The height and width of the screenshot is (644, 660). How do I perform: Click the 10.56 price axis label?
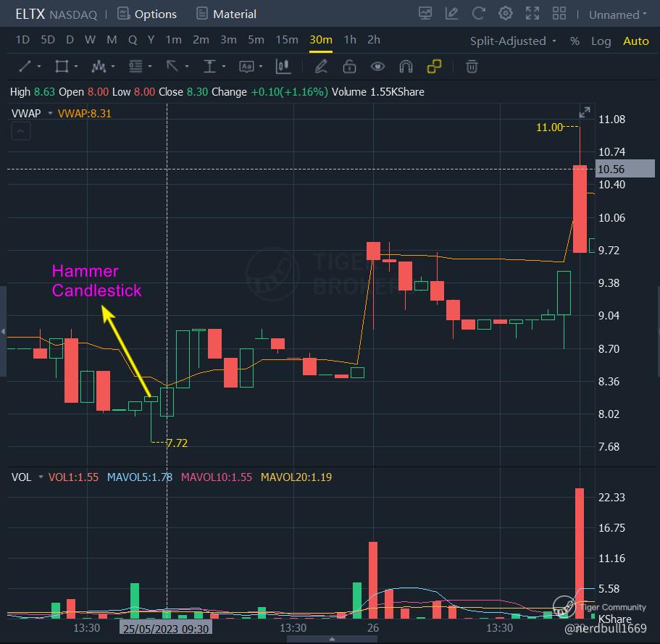[625, 170]
